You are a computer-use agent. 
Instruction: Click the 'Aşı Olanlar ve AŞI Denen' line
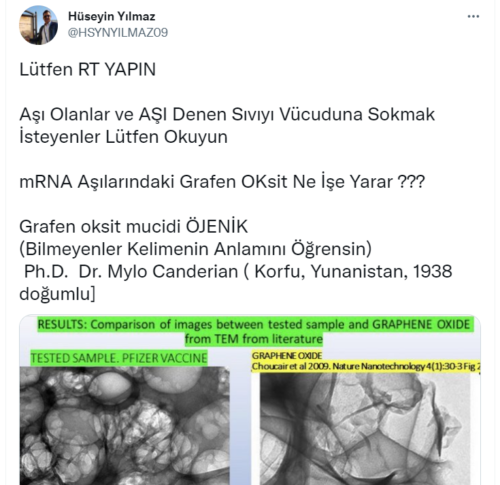pyautogui.click(x=227, y=115)
